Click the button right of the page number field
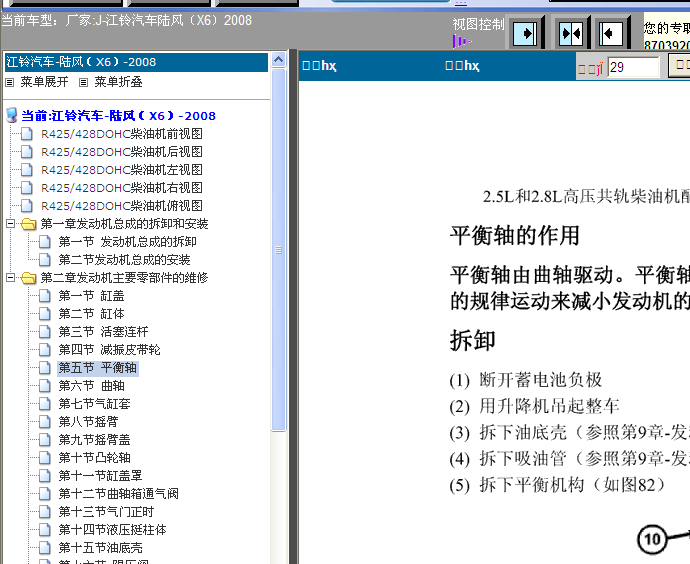The width and height of the screenshot is (690, 564). pyautogui.click(x=679, y=66)
